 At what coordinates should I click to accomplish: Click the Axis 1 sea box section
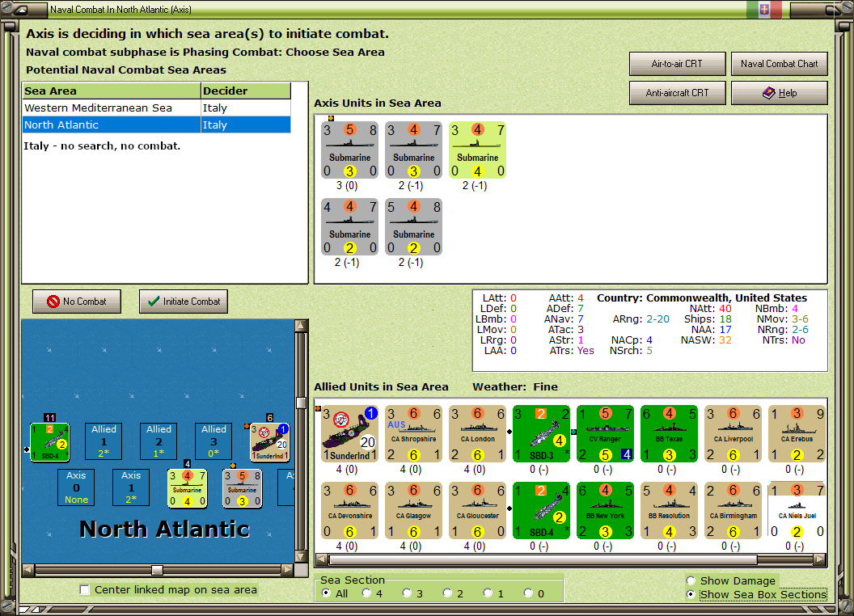131,487
